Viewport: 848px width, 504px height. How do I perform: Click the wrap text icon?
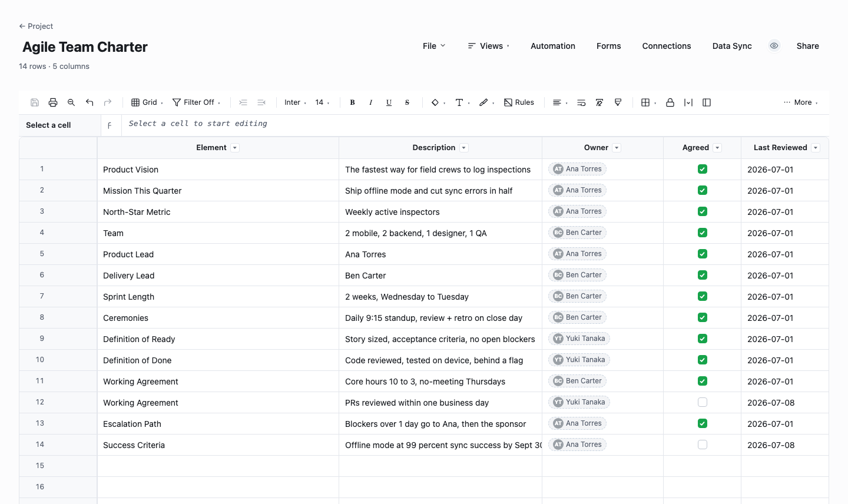[x=581, y=102]
